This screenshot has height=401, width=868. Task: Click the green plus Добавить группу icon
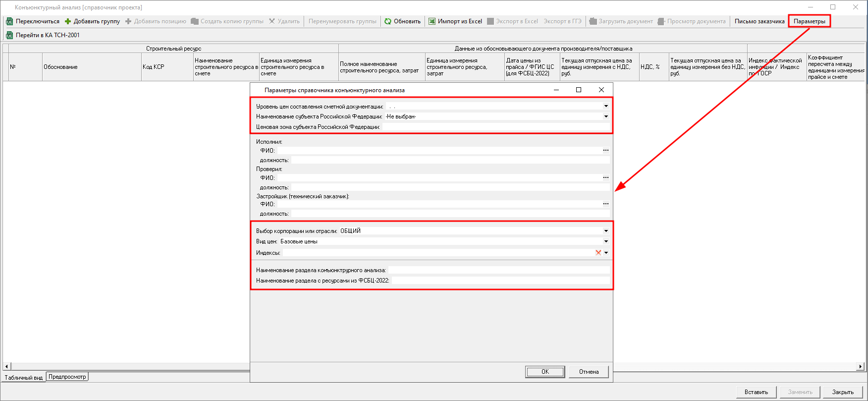coord(68,21)
